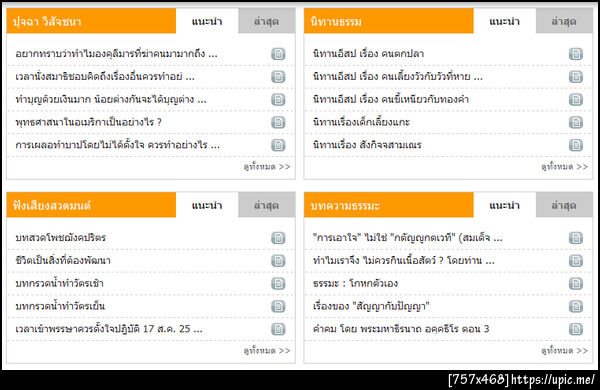Select แนะนำ tab in บทความธรรมะ panel

pyautogui.click(x=504, y=205)
